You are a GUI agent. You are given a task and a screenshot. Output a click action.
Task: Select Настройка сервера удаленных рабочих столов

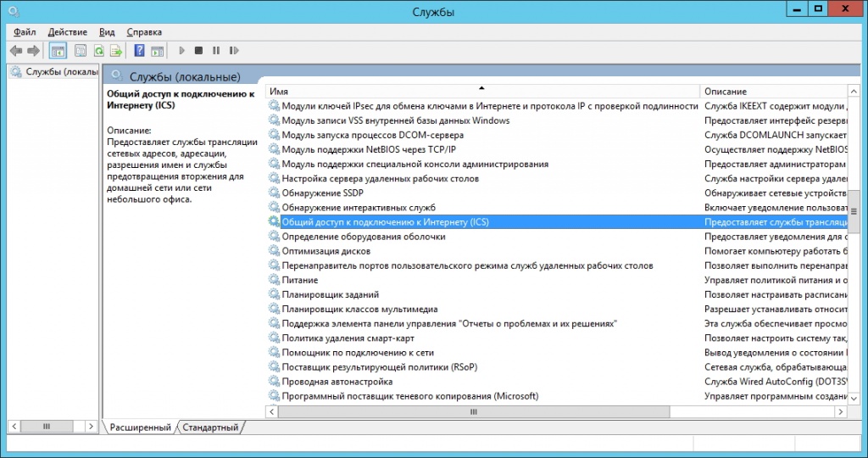tap(381, 178)
